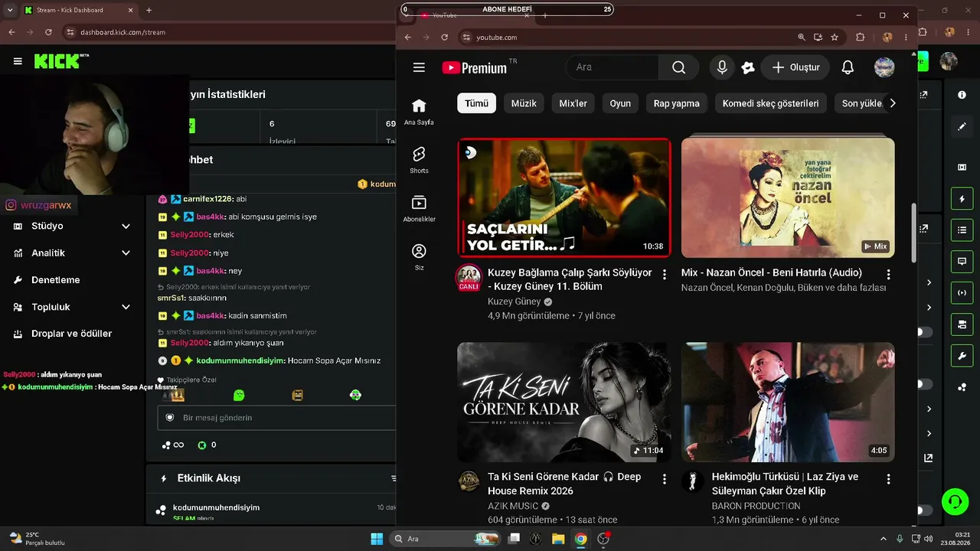Open YouTube notifications bell
The width and height of the screenshot is (980, 551).
coord(848,67)
